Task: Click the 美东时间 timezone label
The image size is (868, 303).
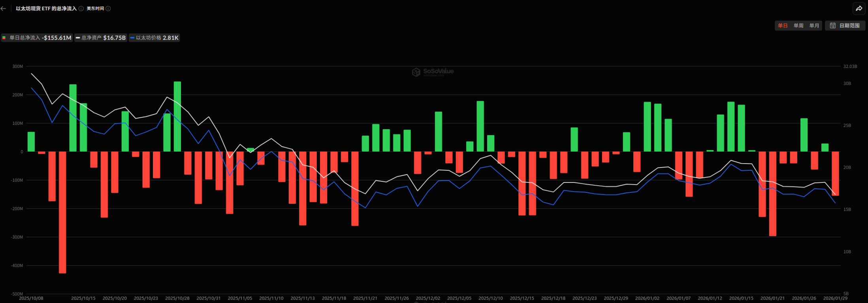Action: click(95, 8)
